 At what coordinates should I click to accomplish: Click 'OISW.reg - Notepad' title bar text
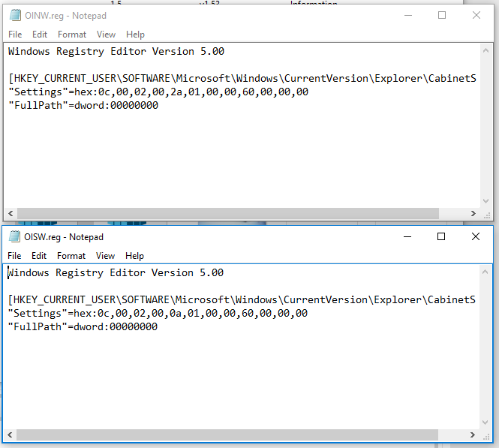64,237
